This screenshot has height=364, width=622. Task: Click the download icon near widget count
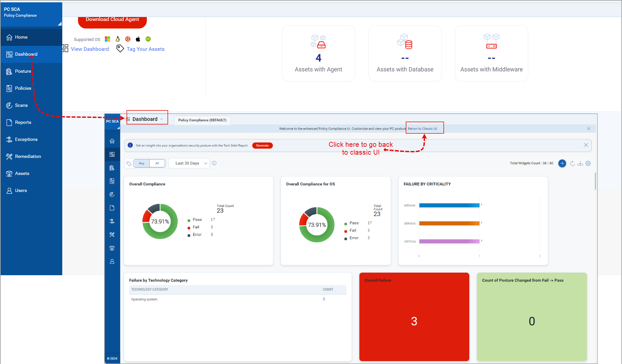pyautogui.click(x=580, y=163)
